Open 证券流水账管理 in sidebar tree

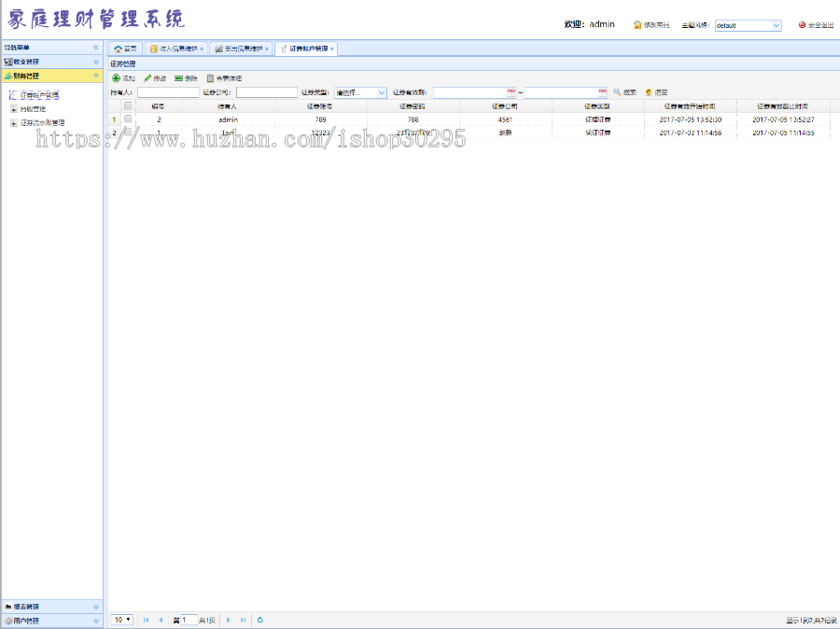[x=42, y=122]
